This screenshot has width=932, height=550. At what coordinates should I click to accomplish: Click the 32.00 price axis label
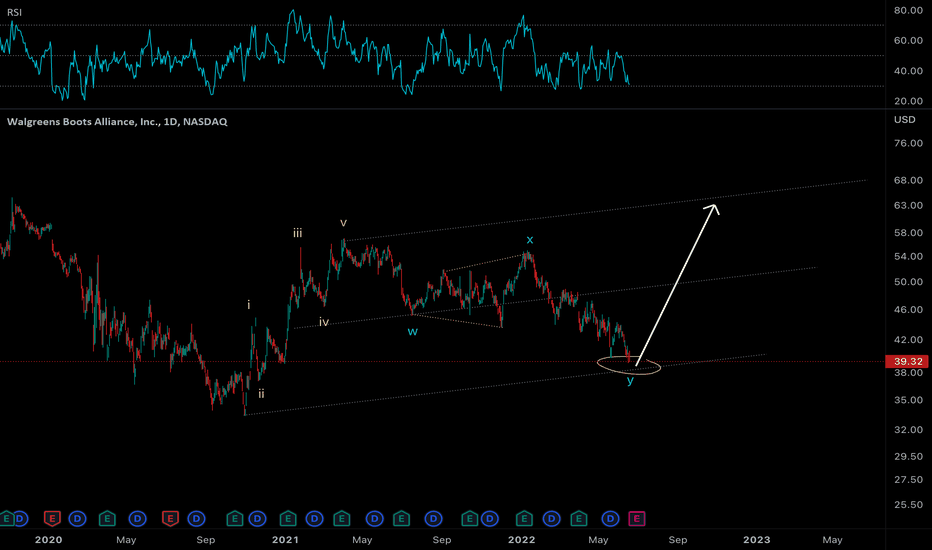(908, 429)
